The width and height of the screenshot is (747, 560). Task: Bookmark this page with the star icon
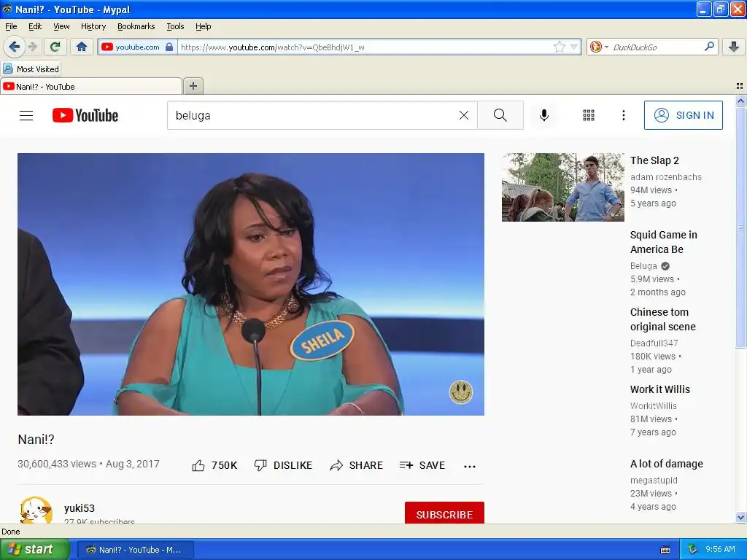[559, 47]
